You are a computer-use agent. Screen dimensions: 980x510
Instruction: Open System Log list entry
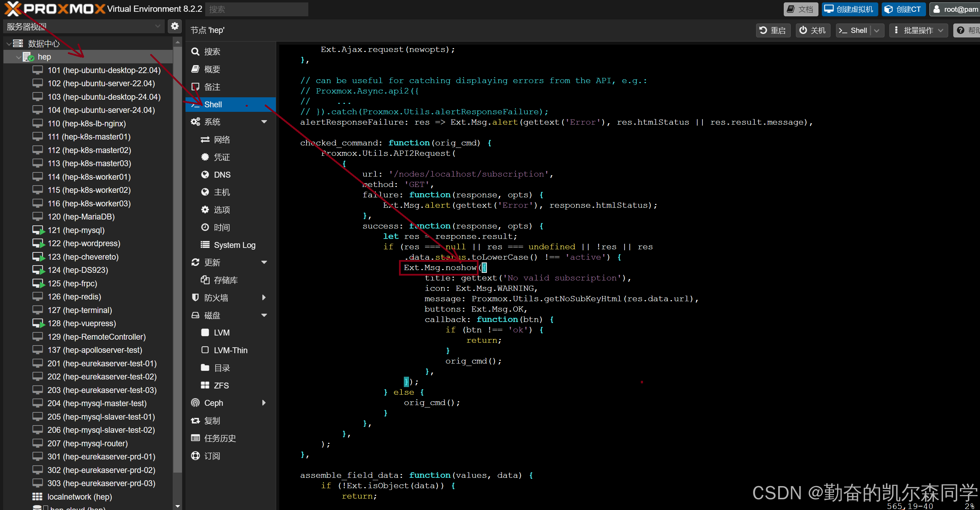click(x=234, y=245)
